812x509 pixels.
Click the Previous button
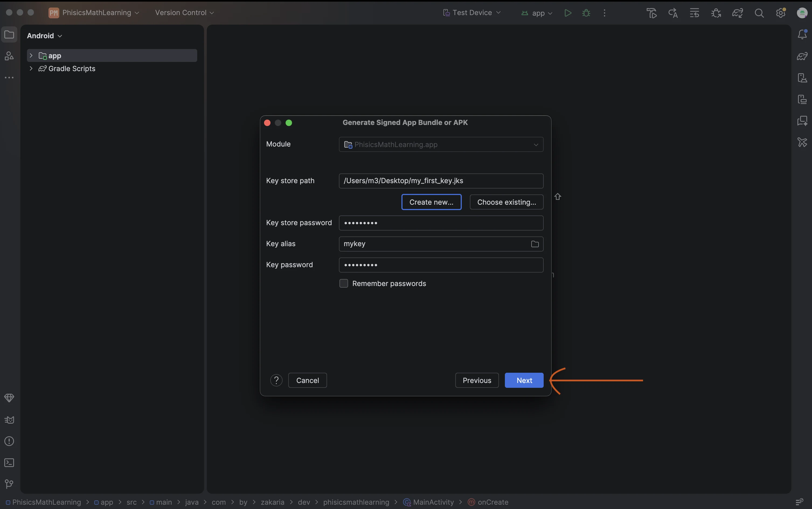(x=477, y=380)
